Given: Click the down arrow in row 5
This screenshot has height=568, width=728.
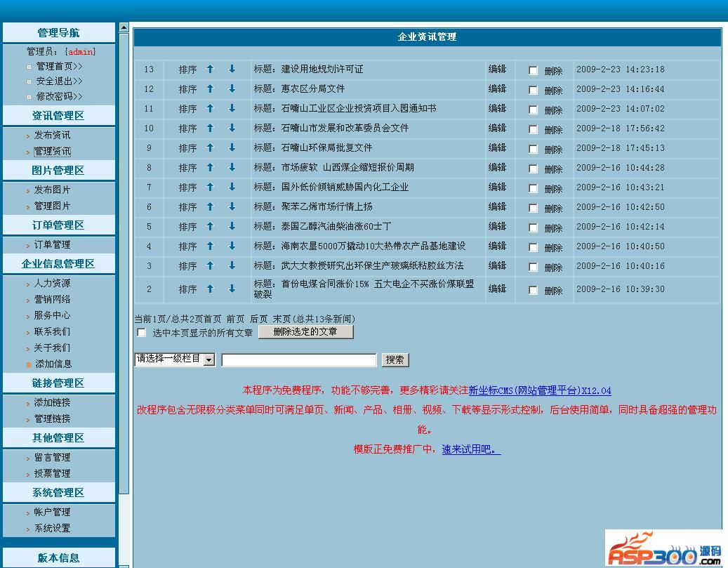Looking at the screenshot, I should [232, 227].
